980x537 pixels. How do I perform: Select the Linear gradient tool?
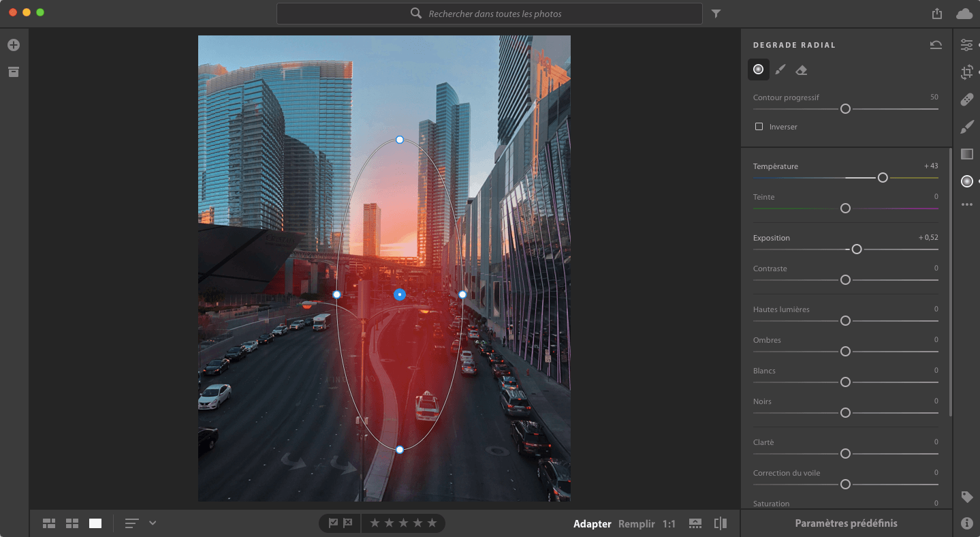click(x=966, y=154)
